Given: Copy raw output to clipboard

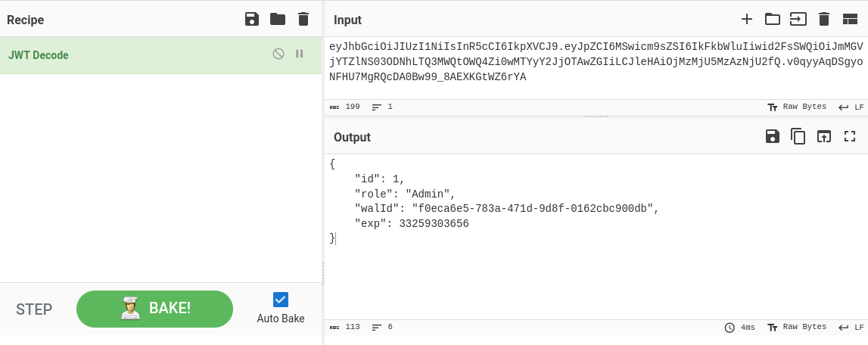Looking at the screenshot, I should pyautogui.click(x=798, y=136).
